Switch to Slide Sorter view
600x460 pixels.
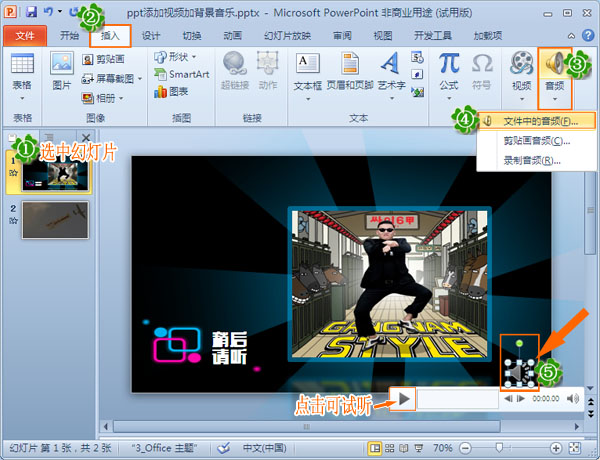tap(390, 448)
